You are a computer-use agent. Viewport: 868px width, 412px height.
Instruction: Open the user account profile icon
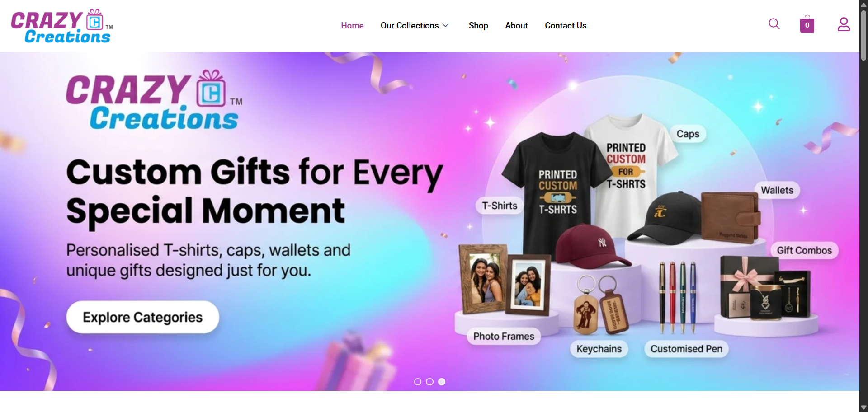[x=844, y=24]
